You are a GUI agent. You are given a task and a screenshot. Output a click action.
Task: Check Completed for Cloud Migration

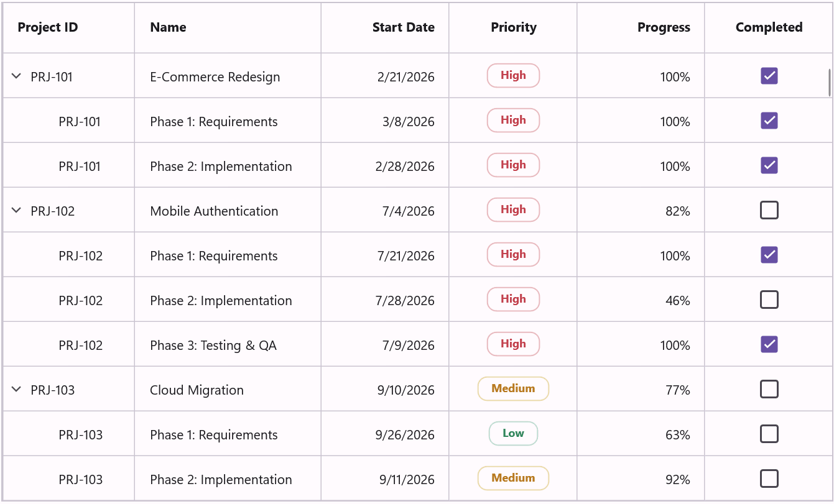769,389
